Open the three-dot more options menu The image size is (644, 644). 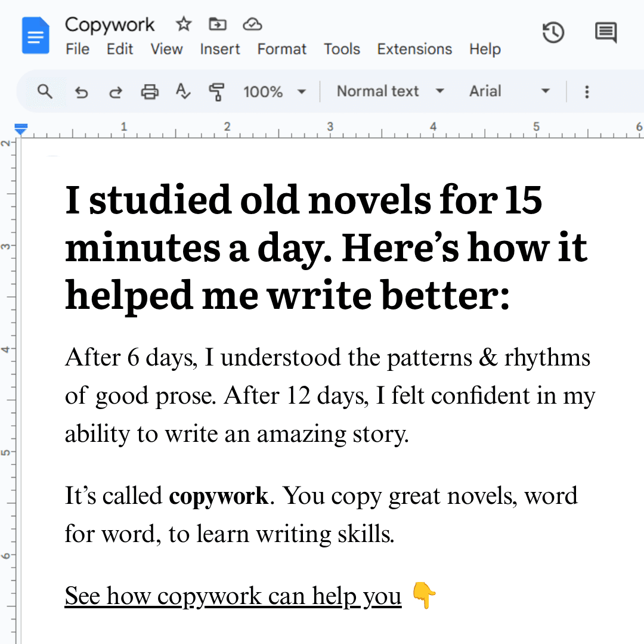point(587,92)
